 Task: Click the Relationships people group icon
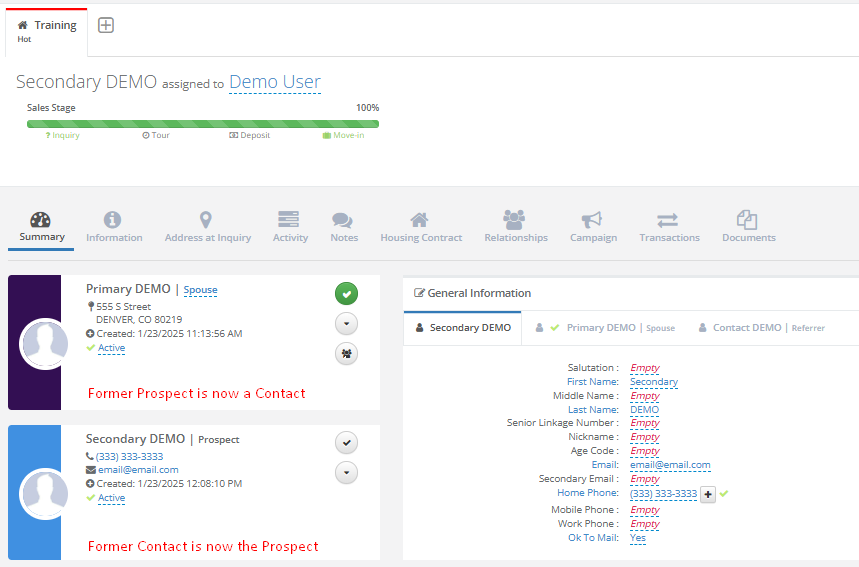point(514,219)
